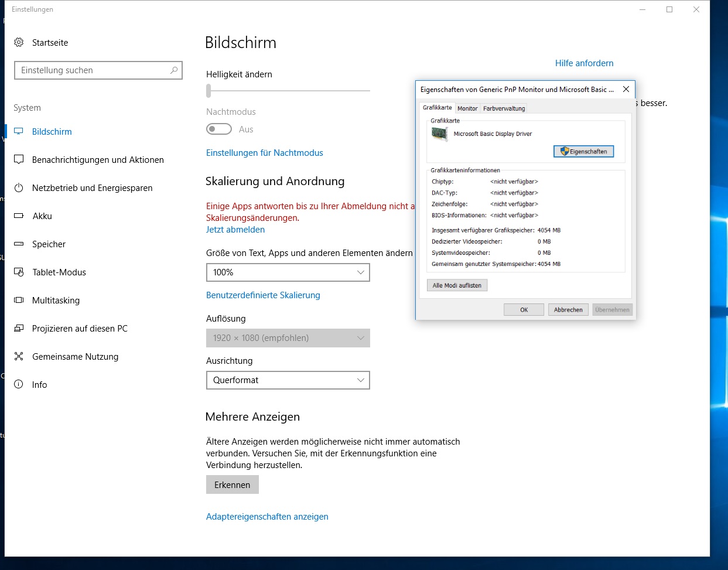
Task: Click the Microsoft Basic Display Driver text
Action: (x=493, y=134)
